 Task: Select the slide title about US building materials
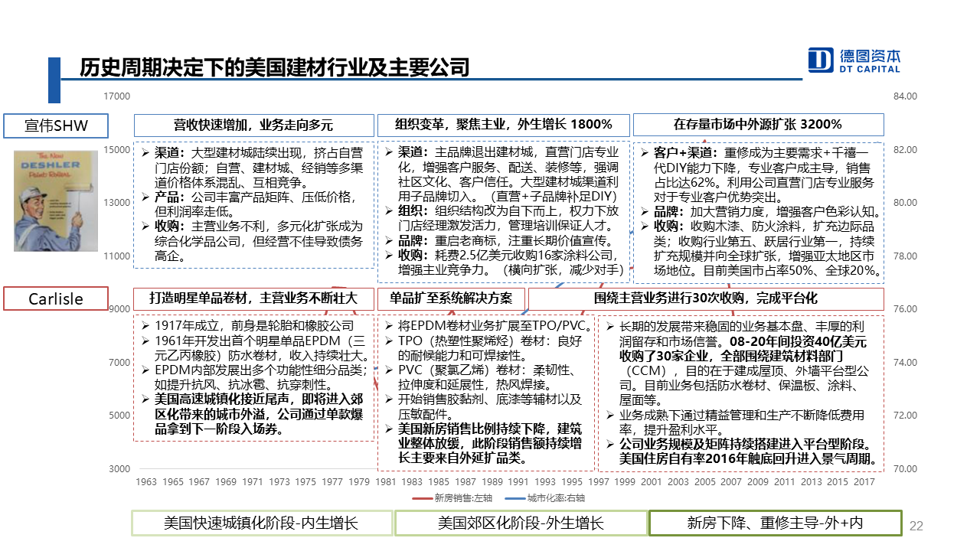point(275,68)
